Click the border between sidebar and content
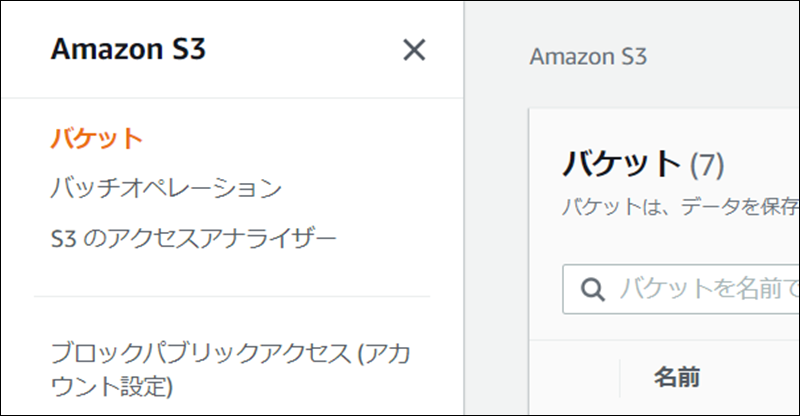 point(464,208)
